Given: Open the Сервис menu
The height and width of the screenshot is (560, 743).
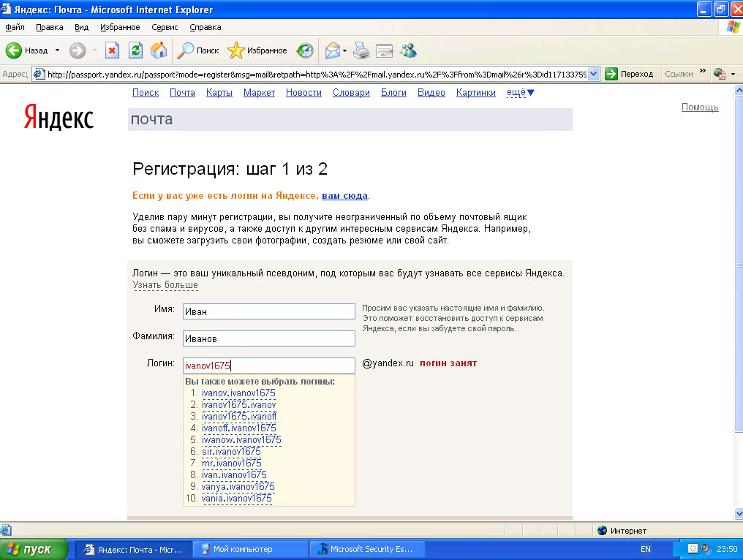Looking at the screenshot, I should [x=165, y=27].
